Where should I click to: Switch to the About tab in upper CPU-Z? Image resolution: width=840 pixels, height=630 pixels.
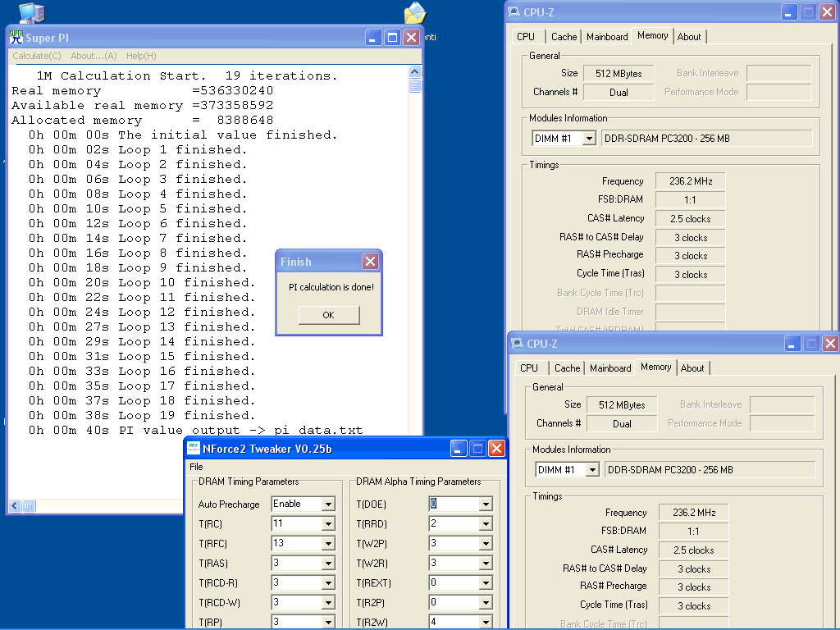689,36
